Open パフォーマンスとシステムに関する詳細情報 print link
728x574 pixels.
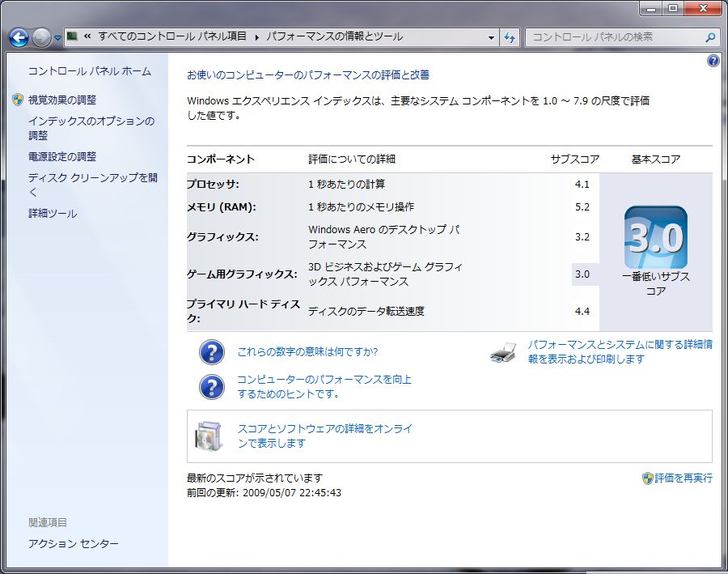point(620,352)
